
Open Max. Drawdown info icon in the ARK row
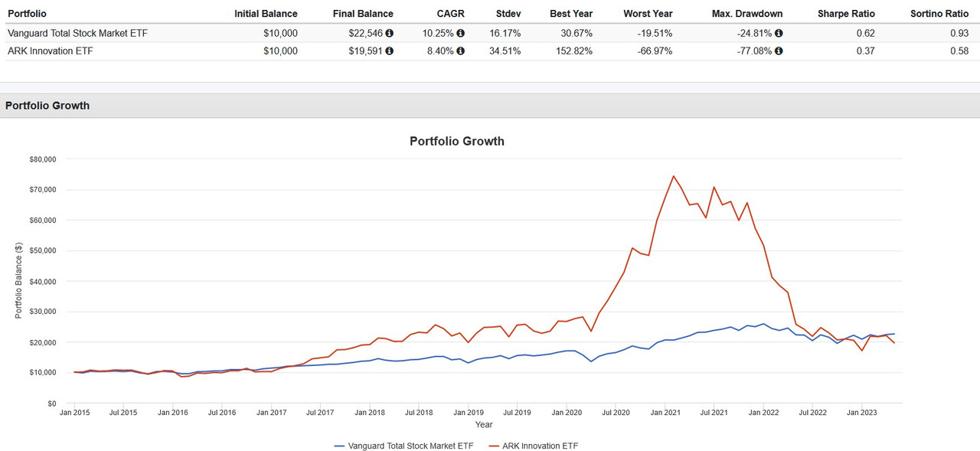coord(779,51)
